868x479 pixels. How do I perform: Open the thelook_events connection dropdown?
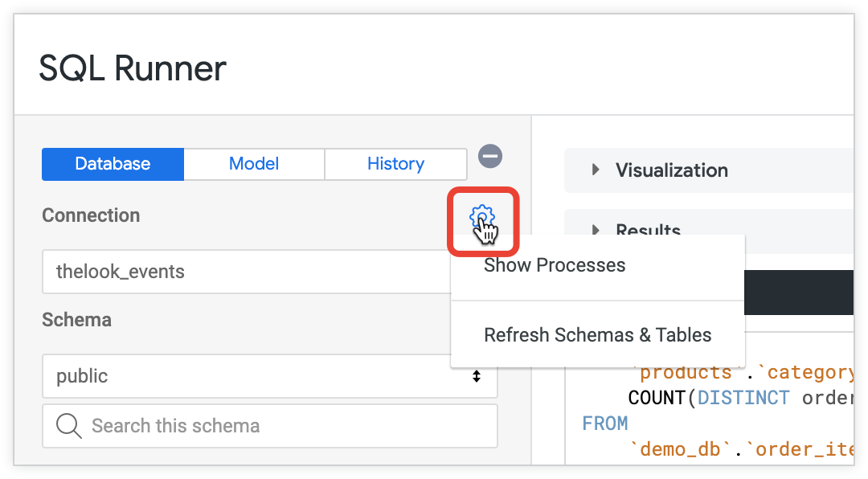(x=241, y=272)
